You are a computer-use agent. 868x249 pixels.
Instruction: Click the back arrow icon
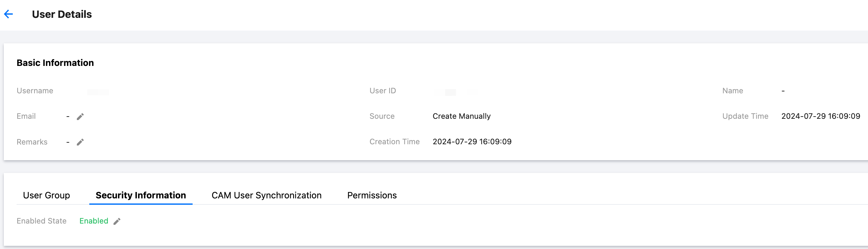(8, 14)
